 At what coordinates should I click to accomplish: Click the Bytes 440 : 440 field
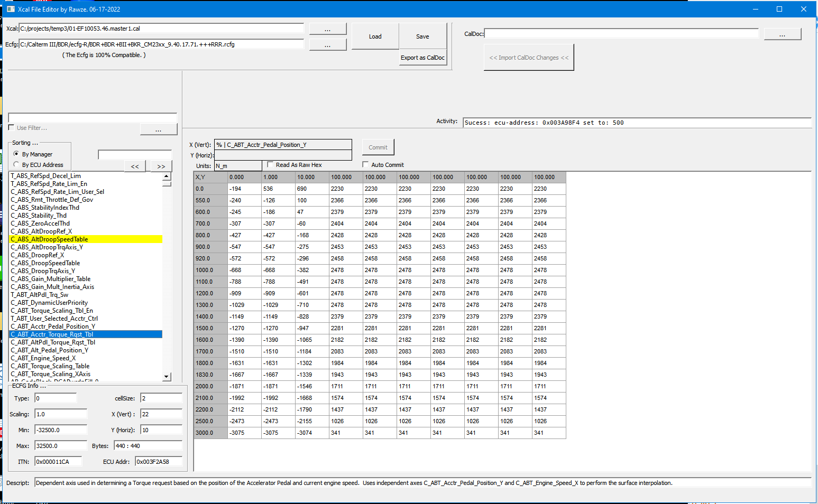click(148, 445)
